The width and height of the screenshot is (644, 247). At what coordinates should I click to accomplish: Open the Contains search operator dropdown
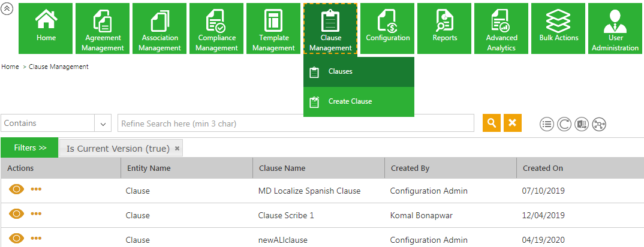103,123
